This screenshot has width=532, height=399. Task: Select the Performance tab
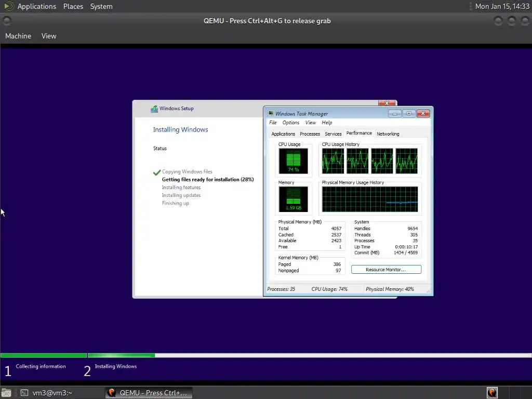359,133
